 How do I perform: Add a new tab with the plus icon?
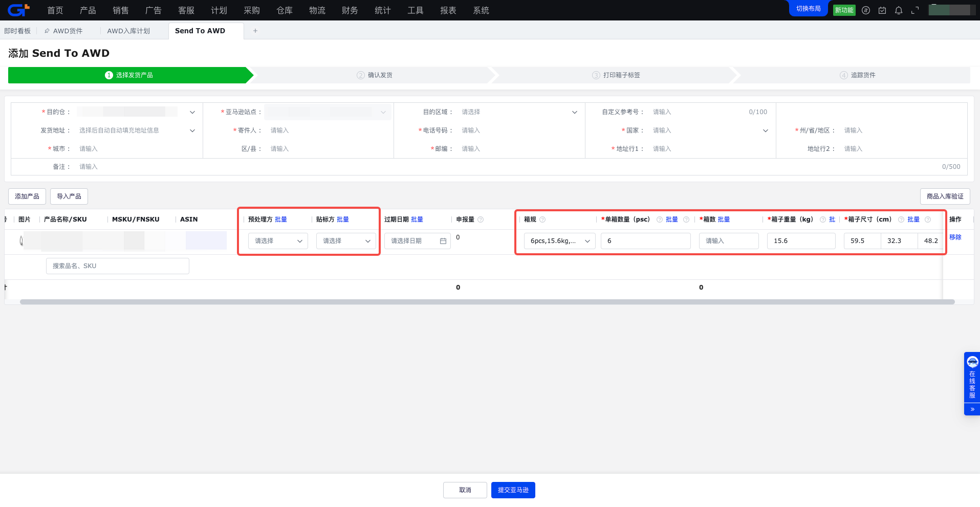tap(255, 31)
